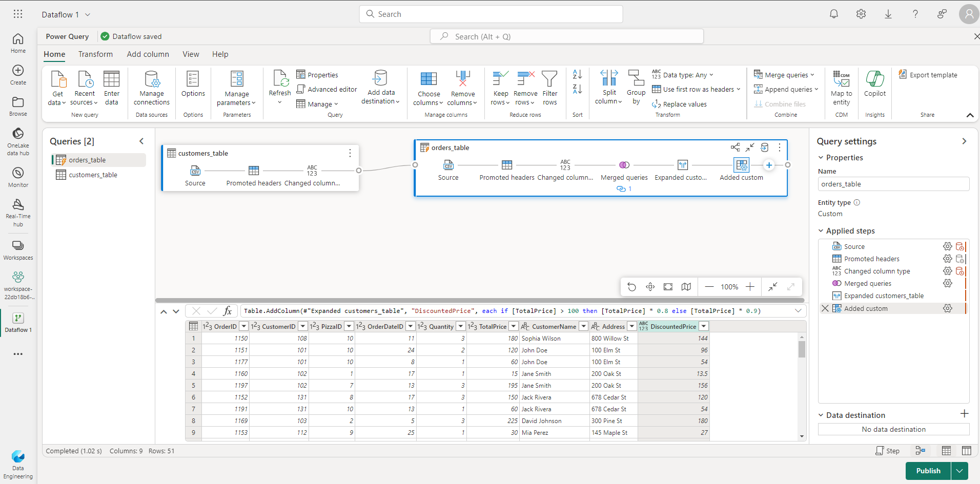Open the Help tab
The image size is (980, 484).
220,54
